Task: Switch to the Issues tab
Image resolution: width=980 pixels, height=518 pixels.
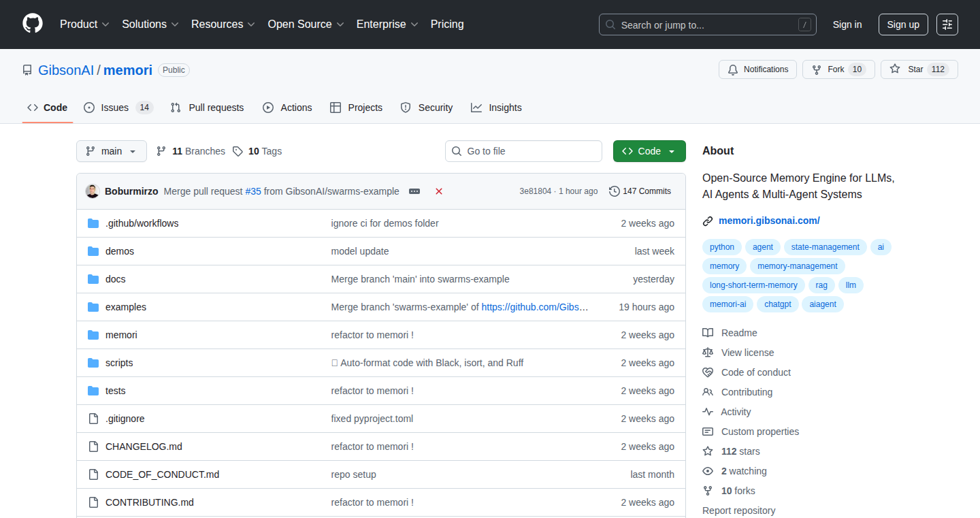Action: (x=118, y=108)
